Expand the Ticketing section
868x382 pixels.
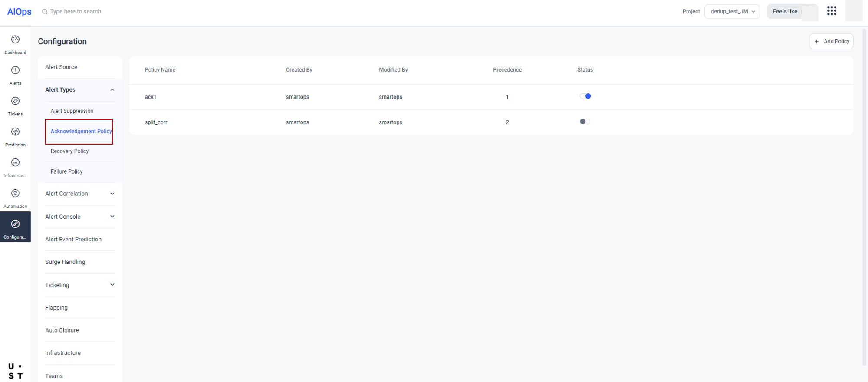(112, 285)
